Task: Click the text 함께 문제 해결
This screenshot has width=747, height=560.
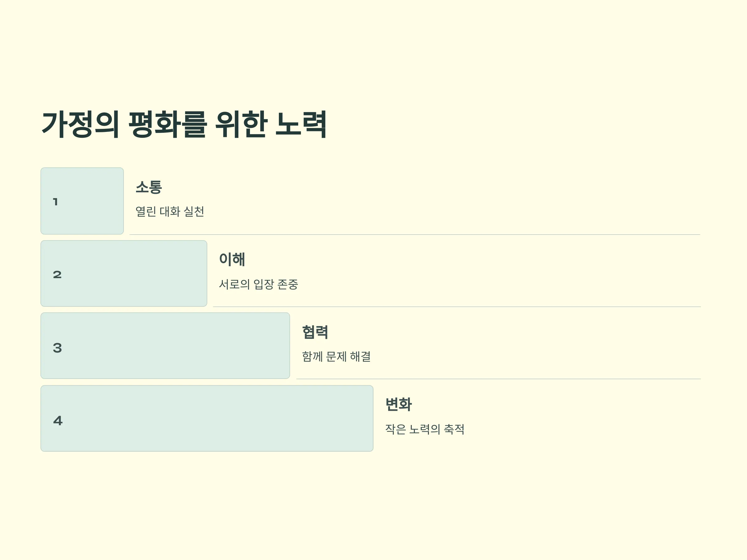Action: click(336, 356)
